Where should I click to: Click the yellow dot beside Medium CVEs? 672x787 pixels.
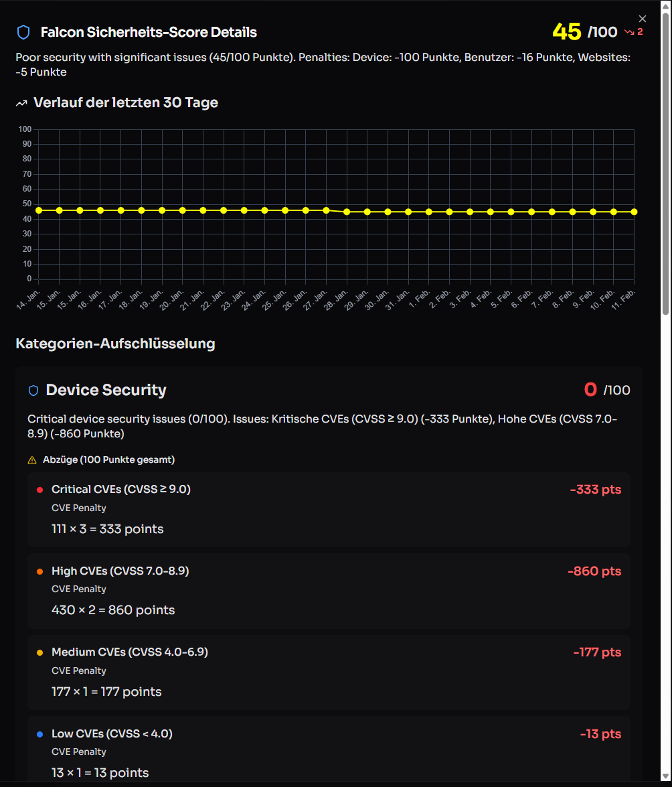click(x=40, y=652)
